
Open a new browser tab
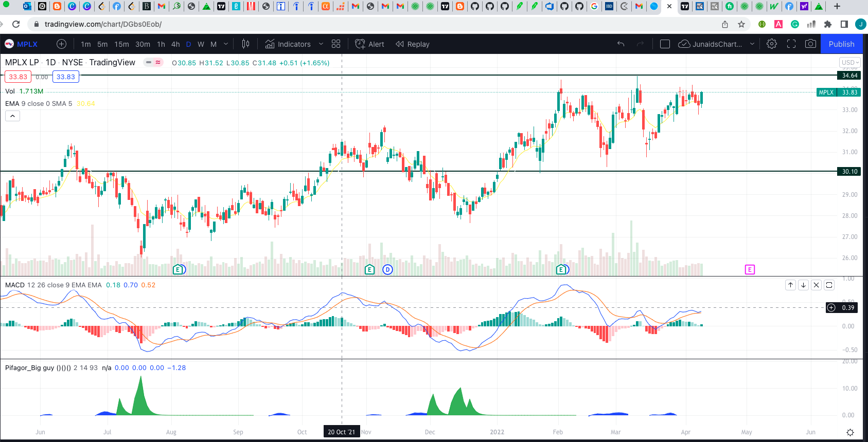[x=837, y=6]
